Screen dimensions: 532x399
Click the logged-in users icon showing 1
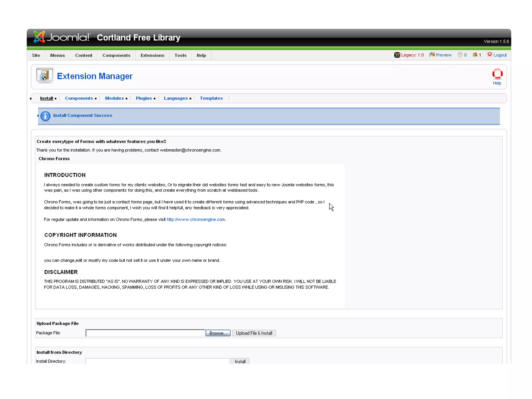coord(475,55)
